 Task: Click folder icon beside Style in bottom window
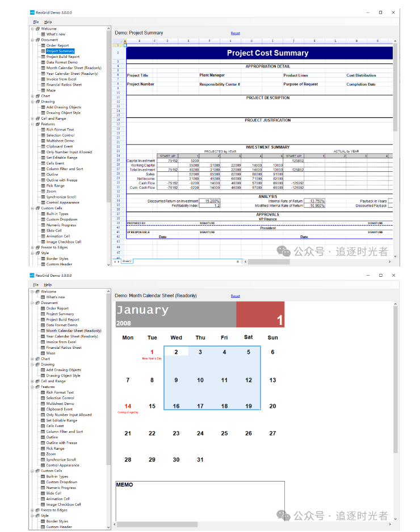coord(37,516)
